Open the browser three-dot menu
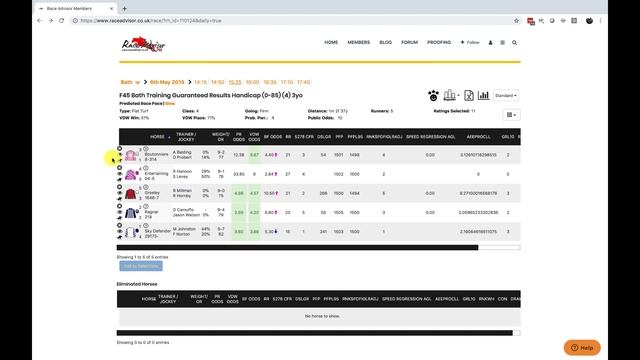 pyautogui.click(x=600, y=20)
